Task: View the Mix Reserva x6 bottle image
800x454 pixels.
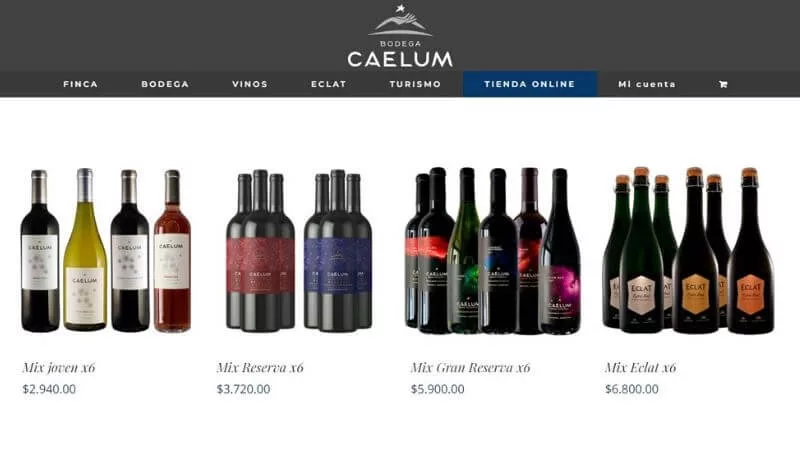Action: point(299,250)
